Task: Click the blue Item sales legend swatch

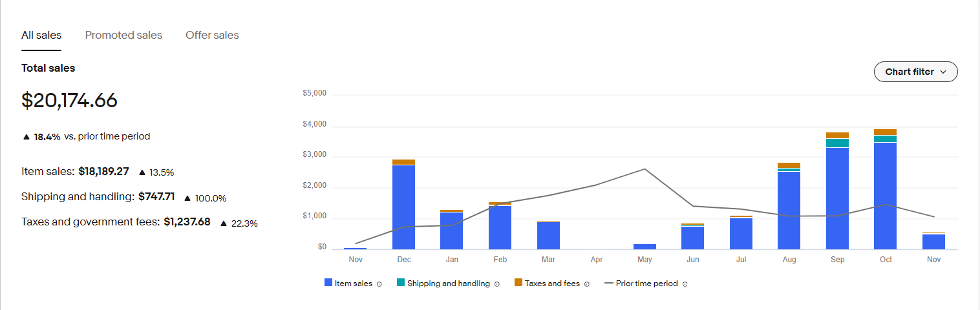Action: pos(328,283)
